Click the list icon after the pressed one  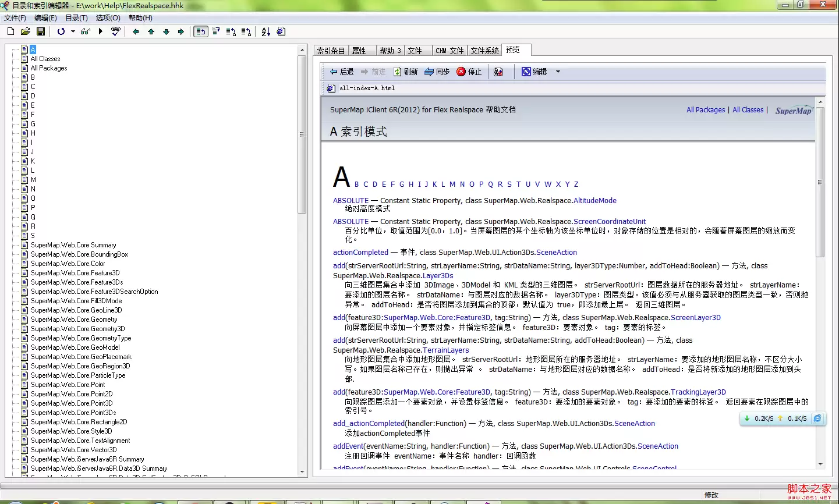tap(216, 31)
